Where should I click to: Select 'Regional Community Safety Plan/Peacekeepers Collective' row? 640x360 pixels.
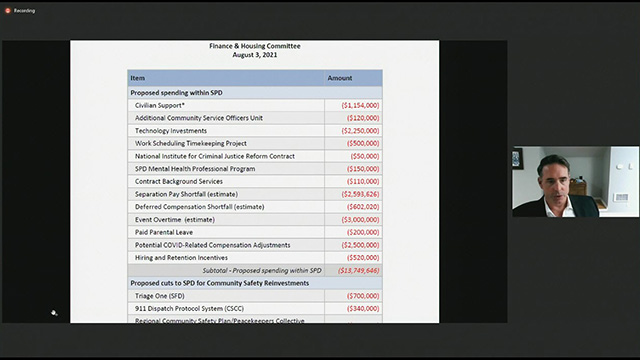255,320
